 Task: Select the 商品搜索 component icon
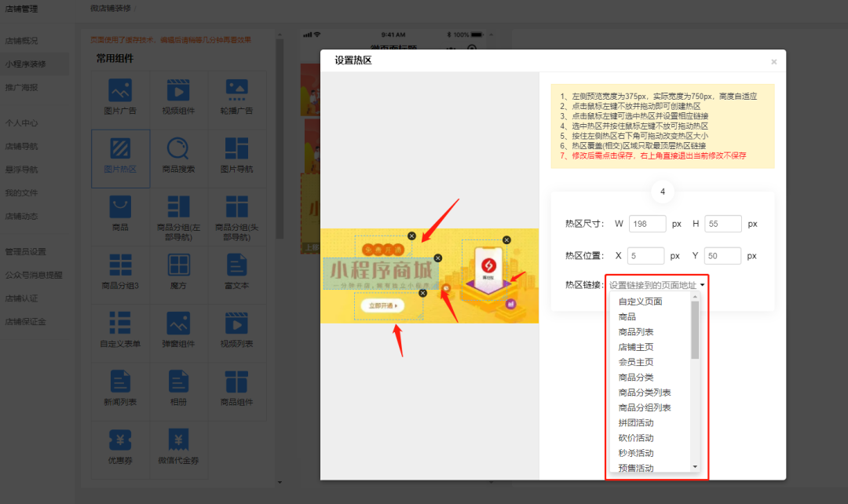(x=178, y=148)
